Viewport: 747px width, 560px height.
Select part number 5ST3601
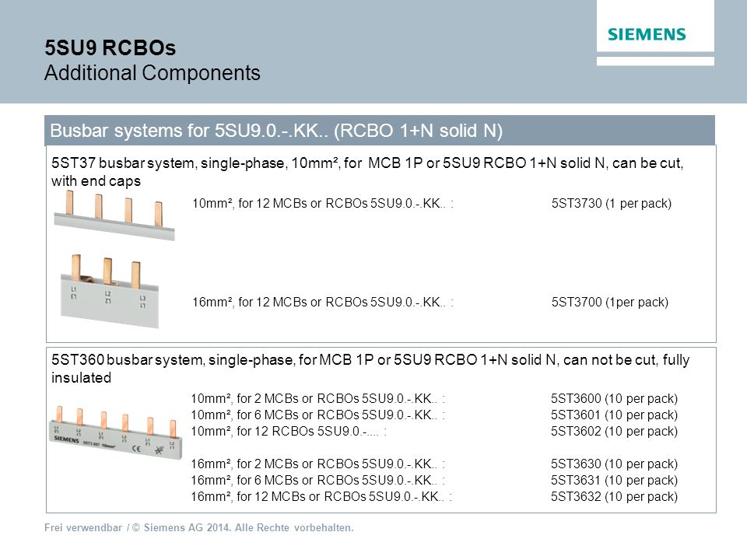point(614,415)
